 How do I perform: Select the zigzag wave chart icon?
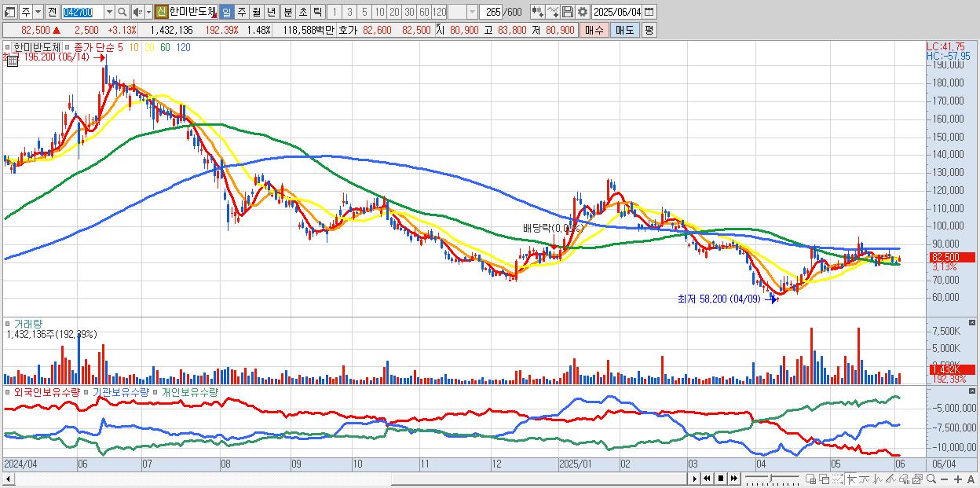[878, 479]
